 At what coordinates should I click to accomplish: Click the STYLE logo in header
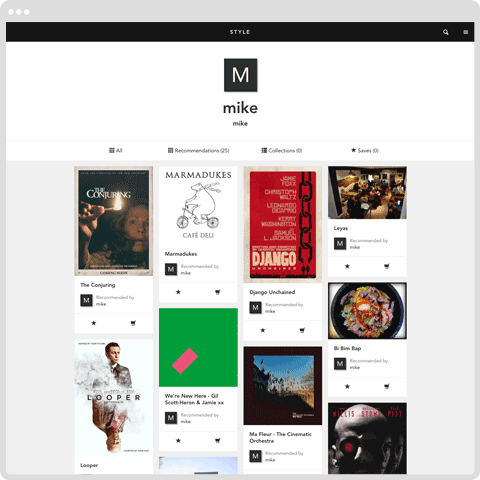click(x=240, y=32)
